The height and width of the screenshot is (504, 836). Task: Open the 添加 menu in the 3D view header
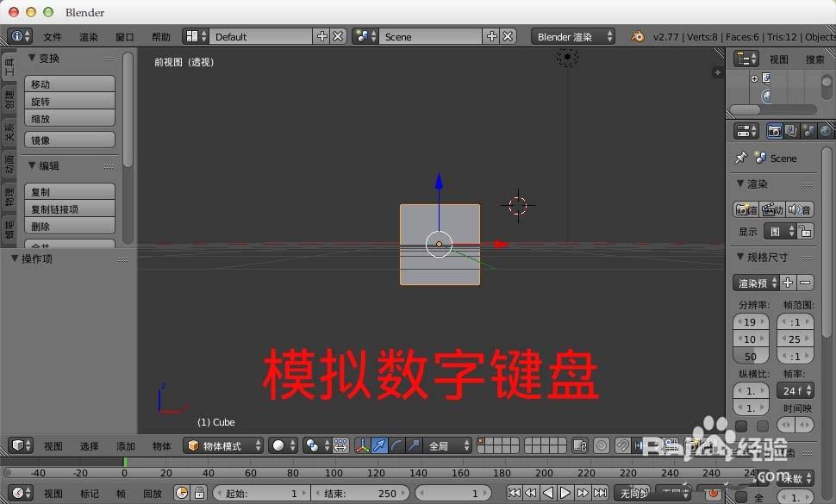(125, 445)
